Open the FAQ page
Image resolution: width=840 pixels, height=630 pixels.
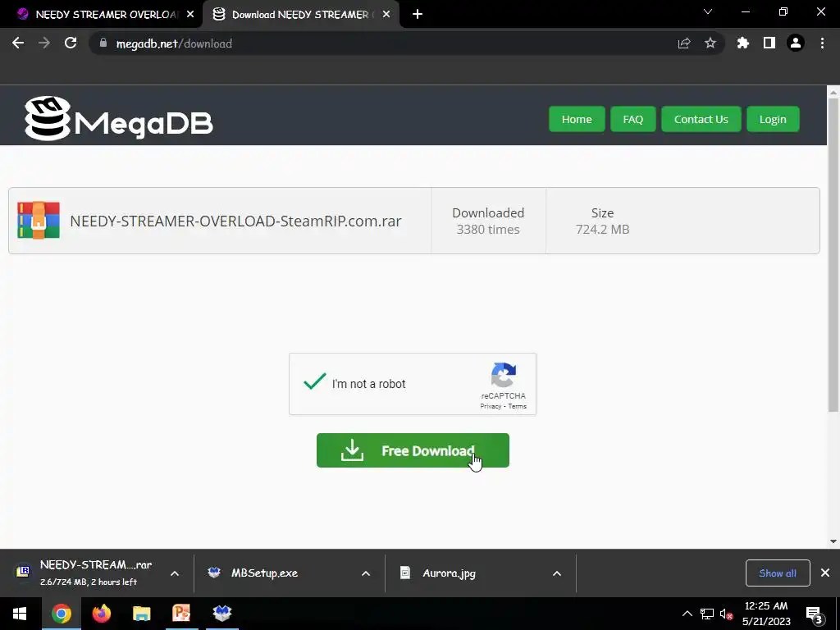pos(632,119)
